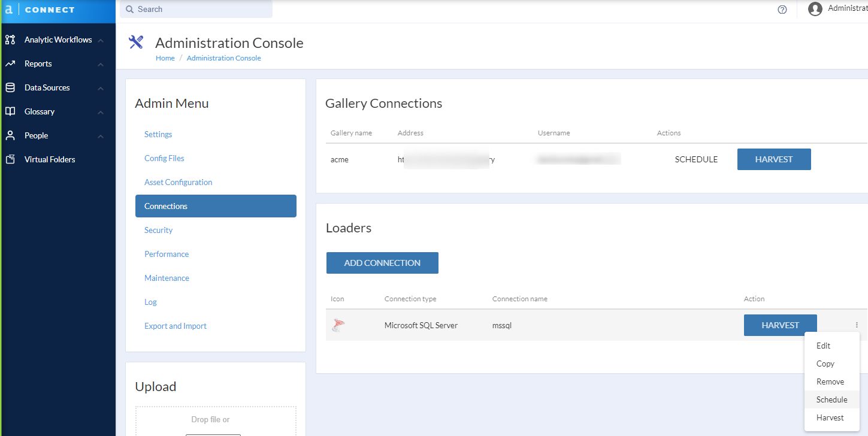Click the Microsoft SQL Server connection icon
This screenshot has height=436, width=868.
[x=338, y=324]
